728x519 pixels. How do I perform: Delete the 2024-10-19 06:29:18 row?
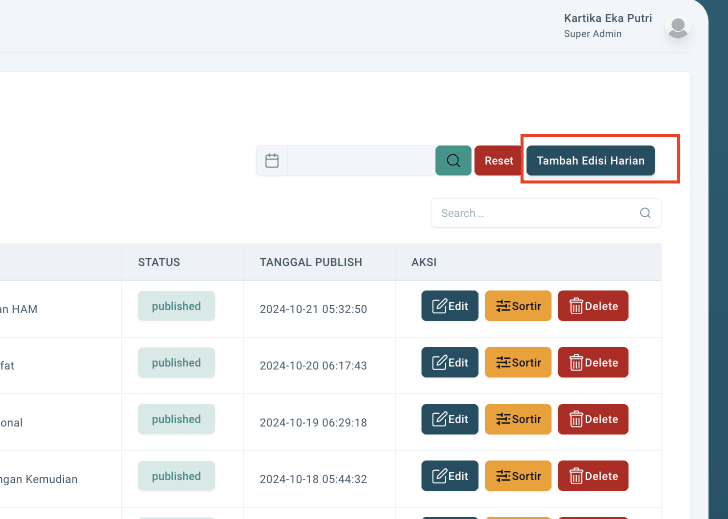click(593, 419)
